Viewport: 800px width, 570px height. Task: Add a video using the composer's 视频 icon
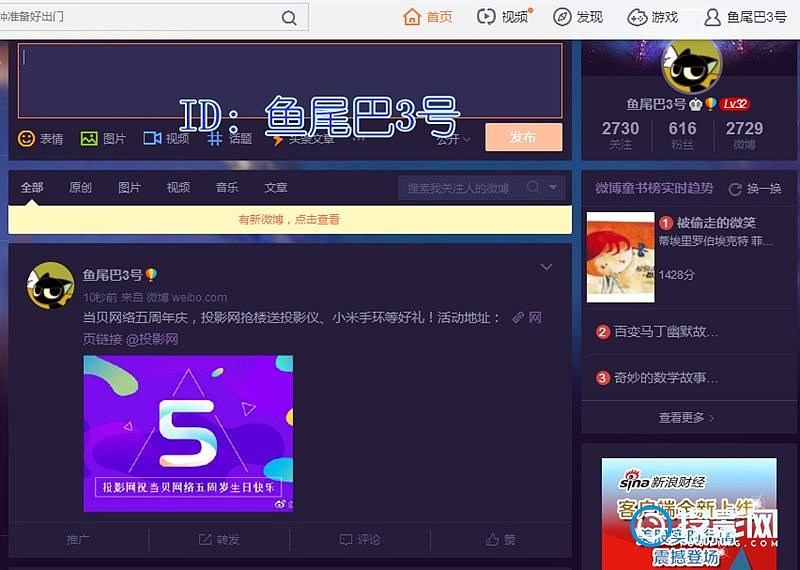point(166,138)
